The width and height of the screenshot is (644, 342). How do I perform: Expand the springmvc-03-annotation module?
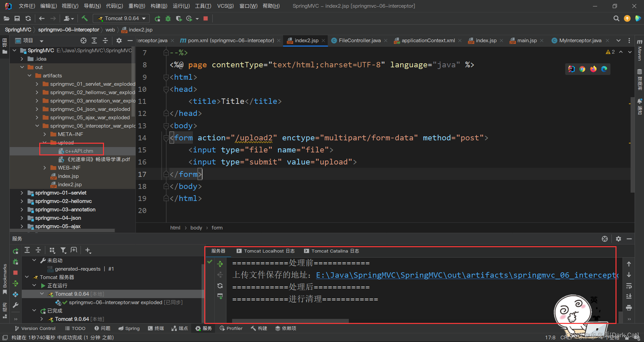pos(22,210)
